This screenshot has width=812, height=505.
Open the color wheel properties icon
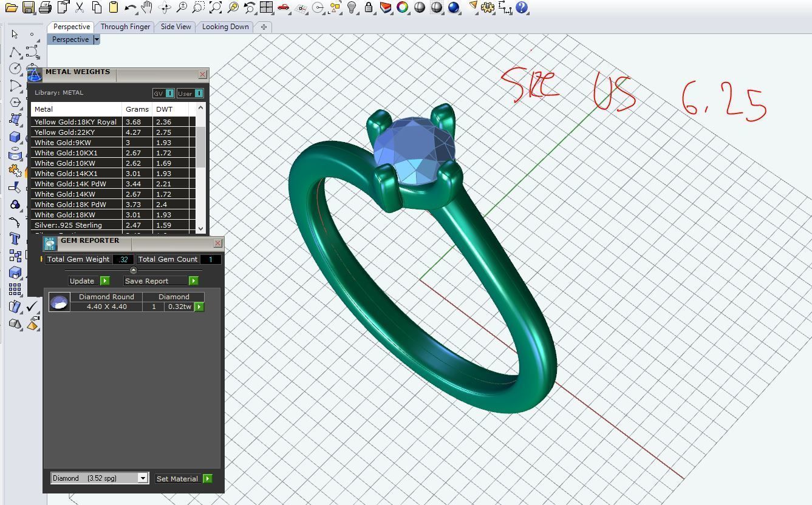402,8
